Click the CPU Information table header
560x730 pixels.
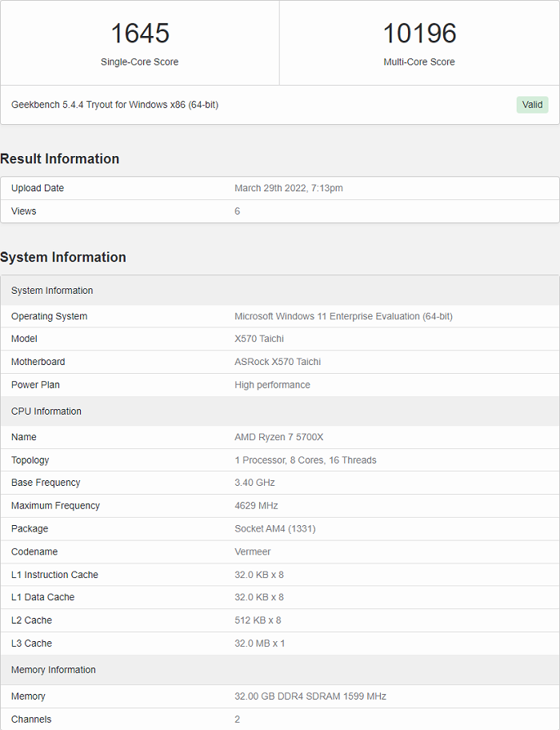click(x=46, y=411)
